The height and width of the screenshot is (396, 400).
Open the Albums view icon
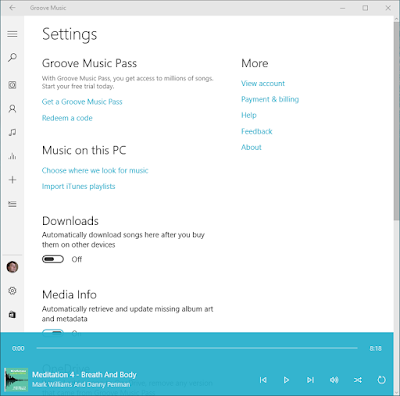[12, 85]
